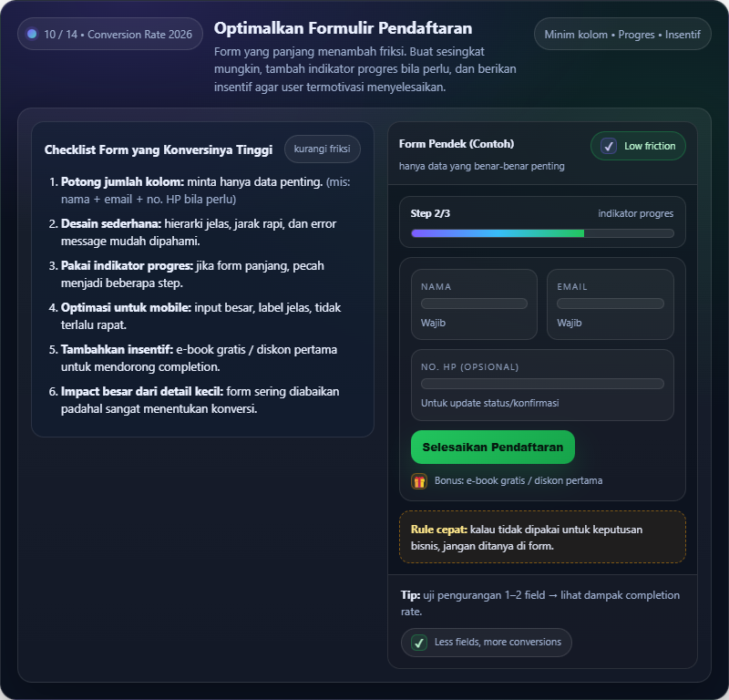Click the 'Potong jumlah kolom' checklist item
729x700 pixels.
205,190
